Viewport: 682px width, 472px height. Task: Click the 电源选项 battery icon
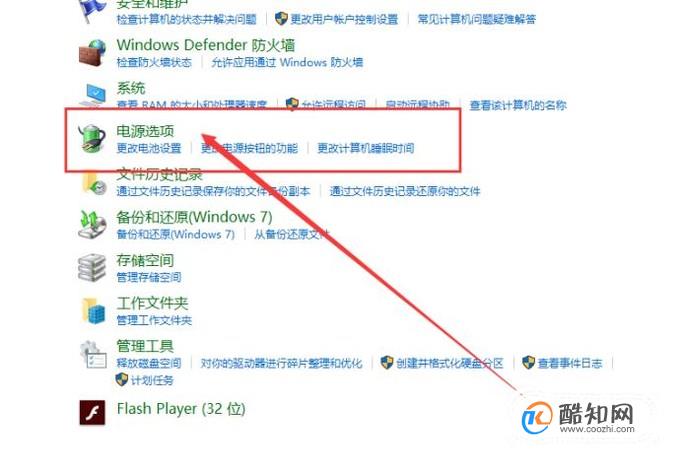click(92, 139)
